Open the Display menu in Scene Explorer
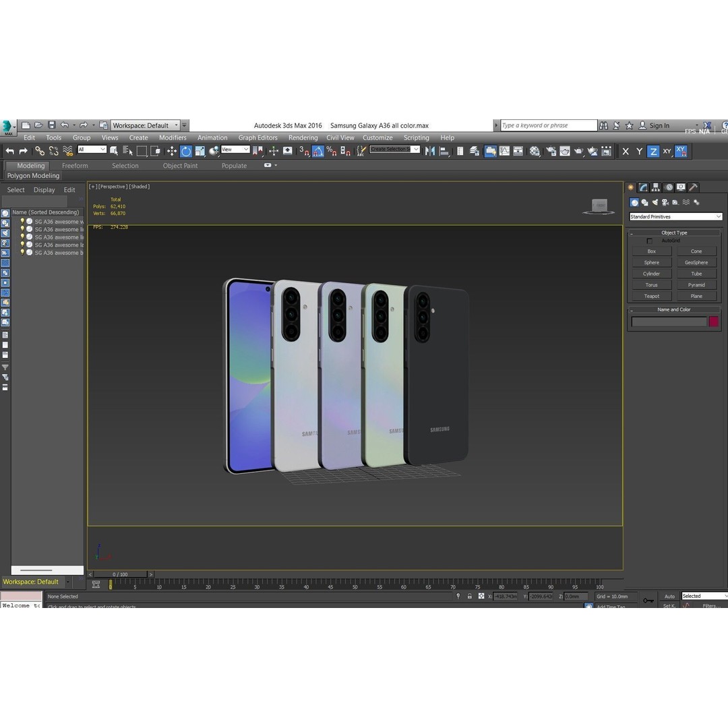The image size is (728, 728). [44, 190]
